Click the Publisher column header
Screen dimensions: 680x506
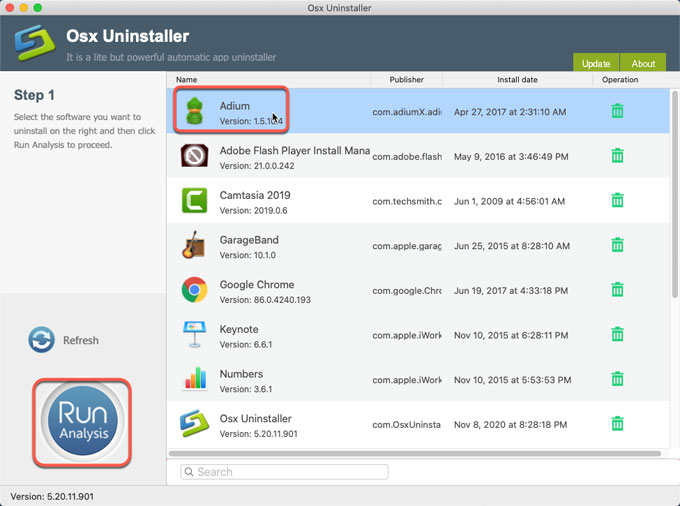(406, 80)
